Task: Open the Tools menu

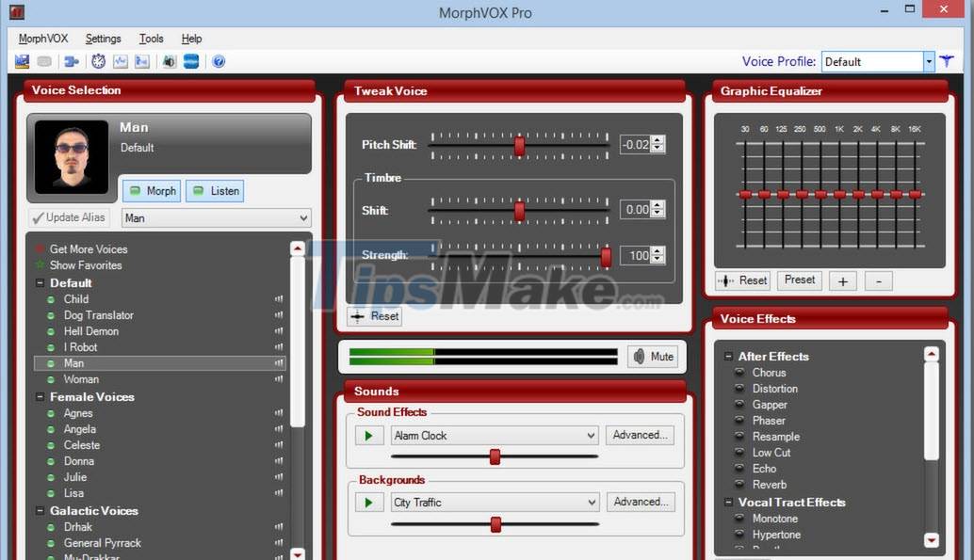Action: point(151,39)
